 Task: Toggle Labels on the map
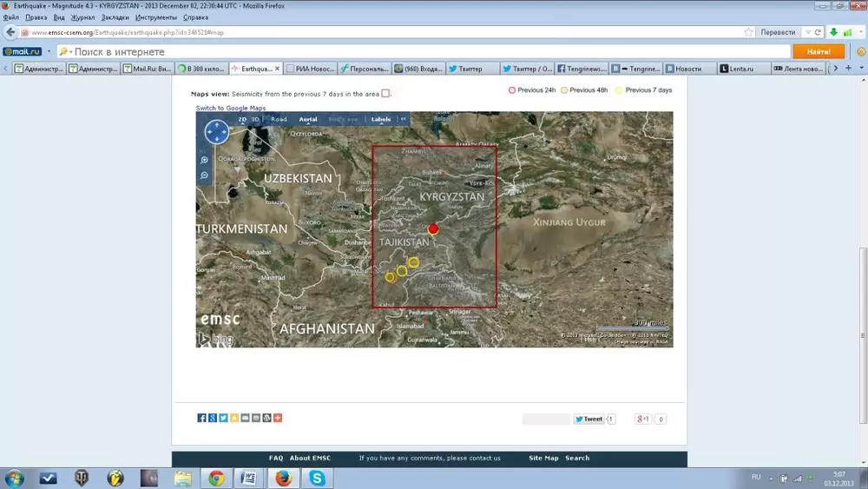coord(381,119)
